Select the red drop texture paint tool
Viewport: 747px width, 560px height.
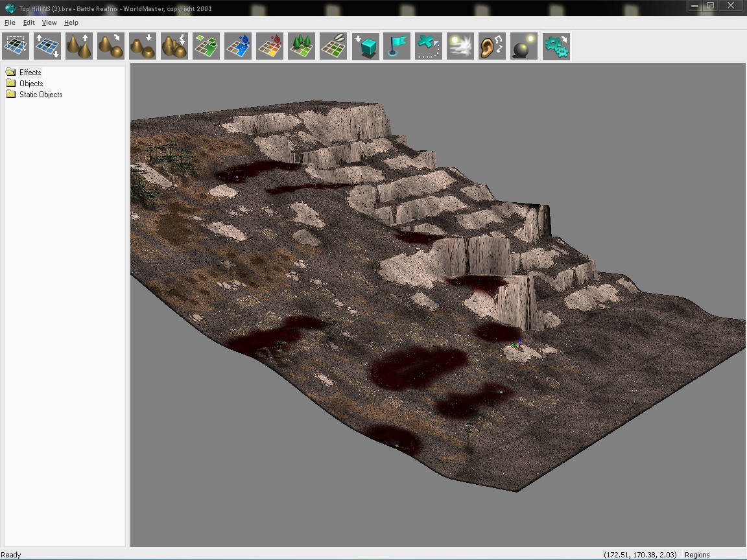(x=270, y=46)
